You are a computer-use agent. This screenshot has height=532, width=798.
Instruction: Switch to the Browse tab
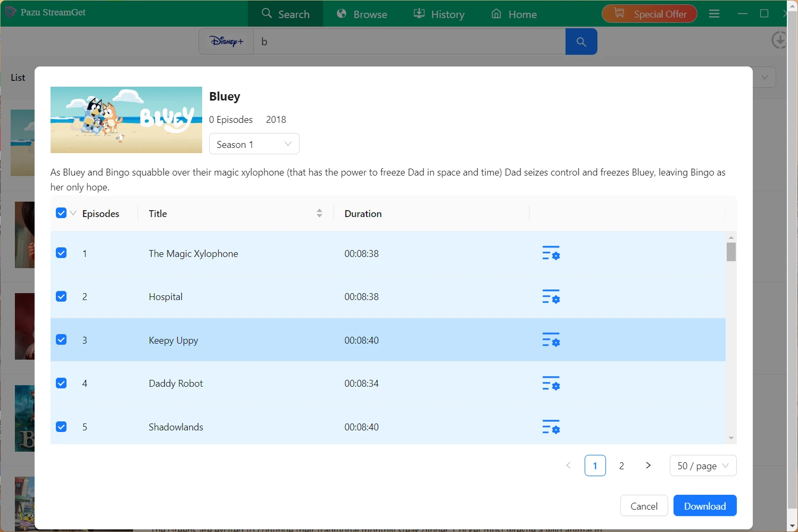tap(362, 14)
